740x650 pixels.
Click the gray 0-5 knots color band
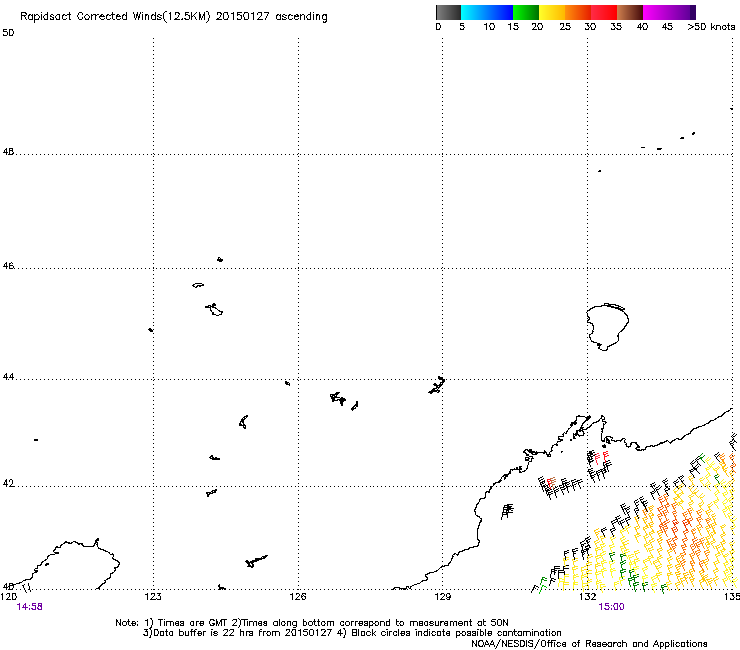[x=448, y=12]
